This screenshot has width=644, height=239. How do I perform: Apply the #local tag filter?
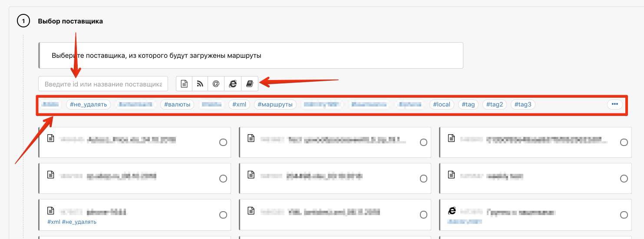pos(442,105)
